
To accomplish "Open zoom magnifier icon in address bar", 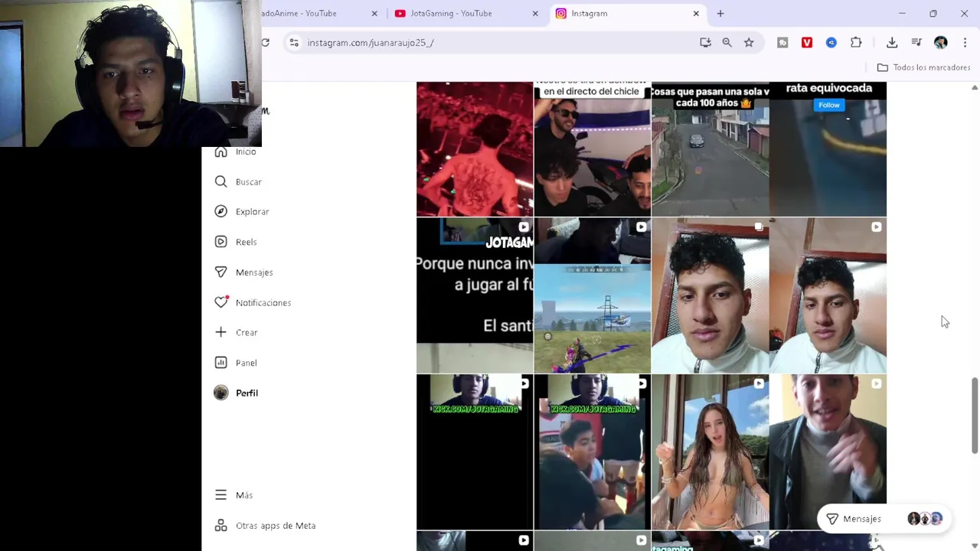I will pyautogui.click(x=727, y=43).
